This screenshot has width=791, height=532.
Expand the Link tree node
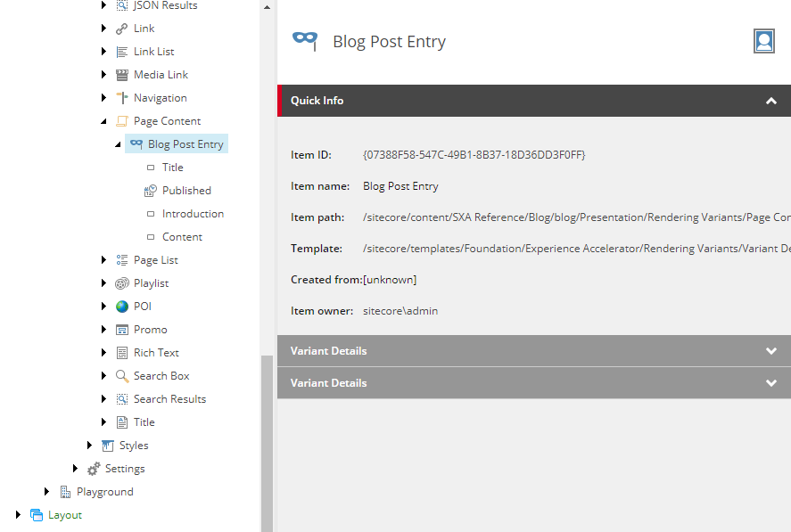103,29
